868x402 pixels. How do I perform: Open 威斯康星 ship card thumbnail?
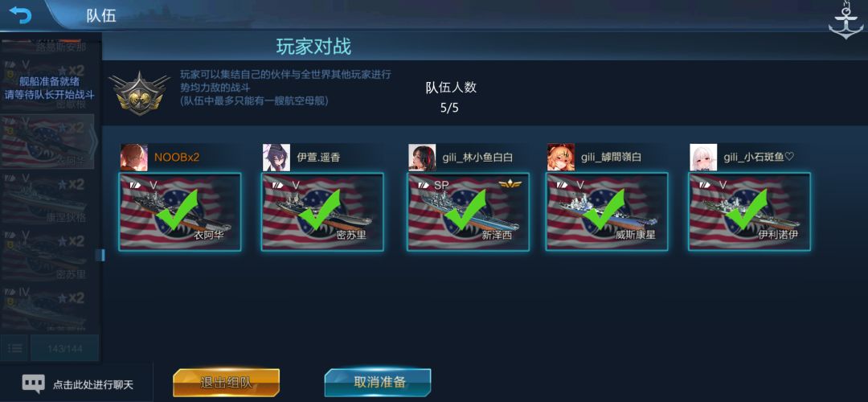(x=607, y=211)
